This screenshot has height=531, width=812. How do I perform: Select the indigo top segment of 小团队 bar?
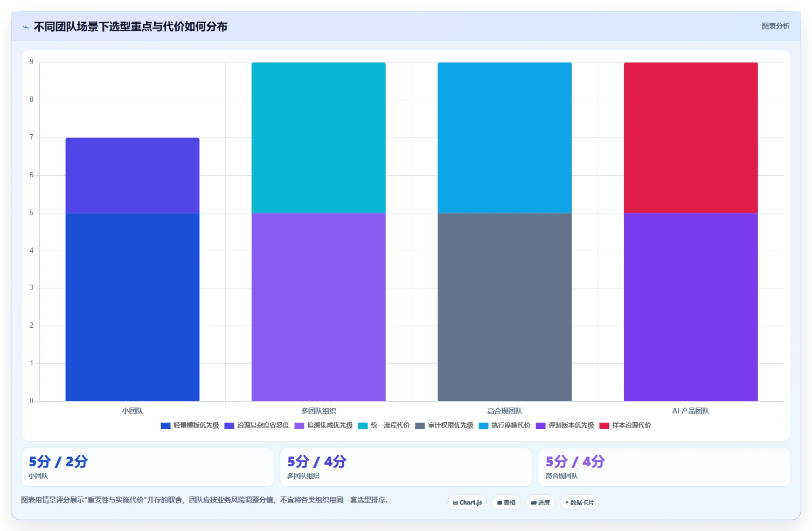pyautogui.click(x=133, y=175)
